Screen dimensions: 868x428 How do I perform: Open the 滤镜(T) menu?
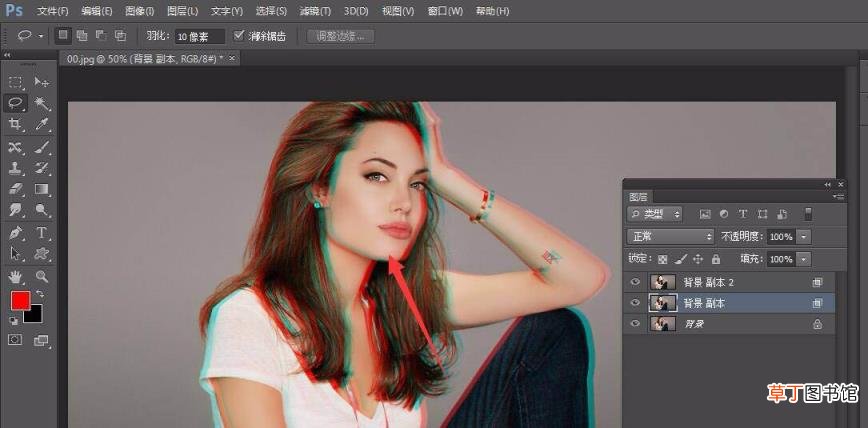click(x=315, y=11)
